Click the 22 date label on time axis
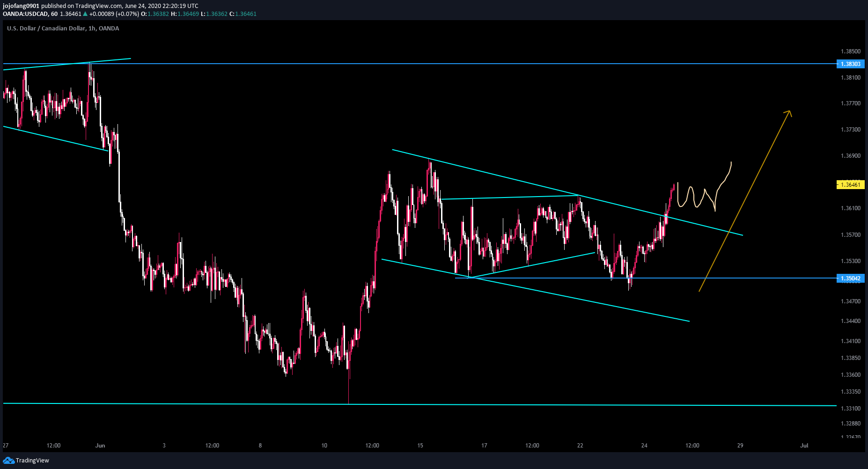Screen dimensions: 868x469 pyautogui.click(x=580, y=446)
